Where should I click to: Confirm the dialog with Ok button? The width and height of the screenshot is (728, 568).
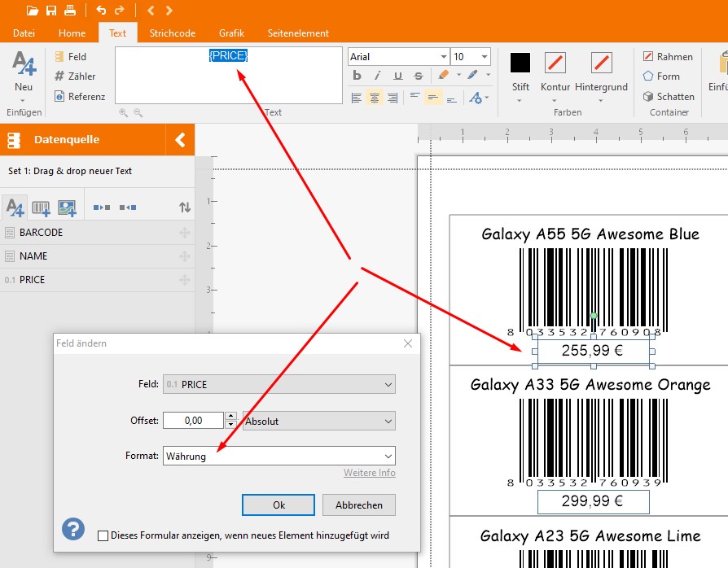[278, 505]
